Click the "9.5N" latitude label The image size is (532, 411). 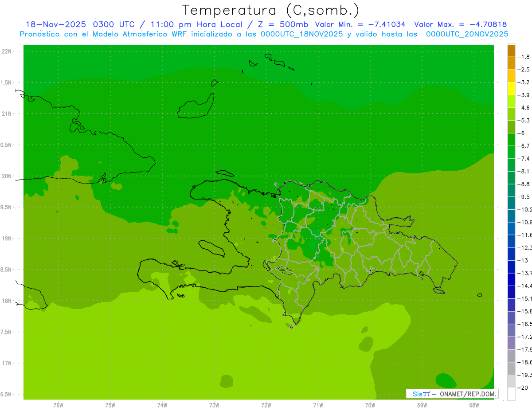tap(6, 207)
